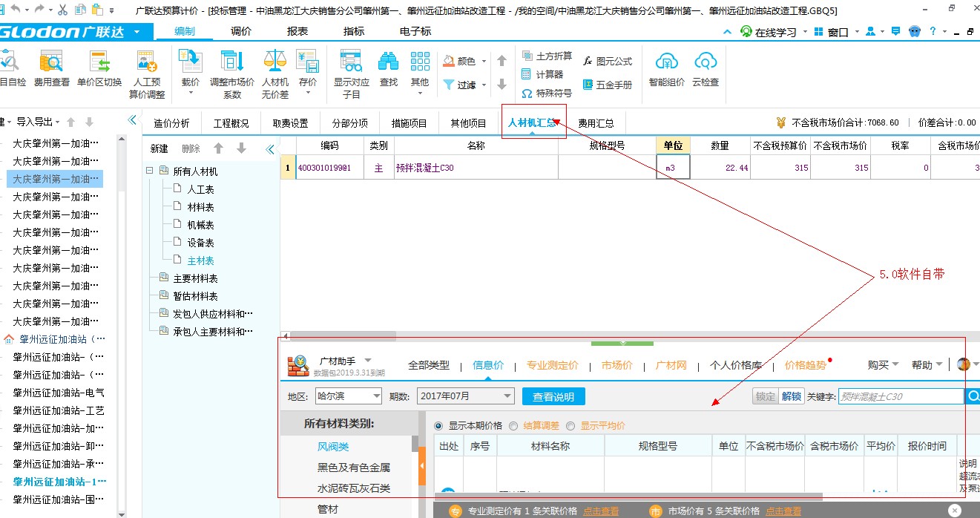Open the 导入导出 dropdown
This screenshot has width=980, height=518.
pos(39,122)
